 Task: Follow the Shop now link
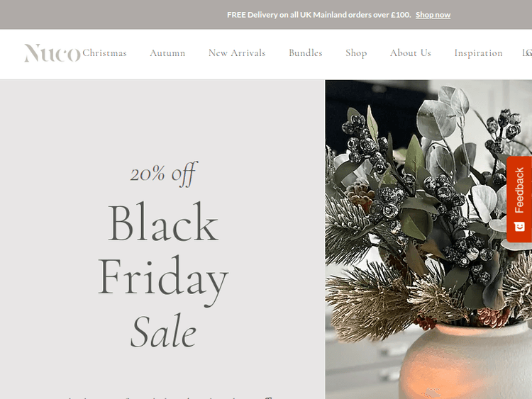tap(433, 15)
